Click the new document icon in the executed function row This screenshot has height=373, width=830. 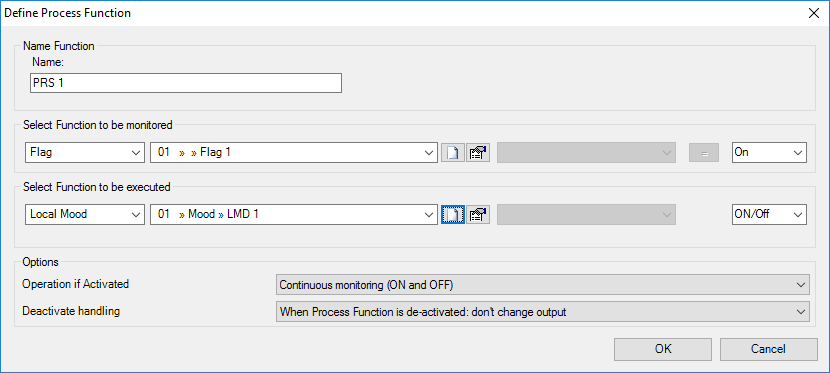(x=453, y=214)
